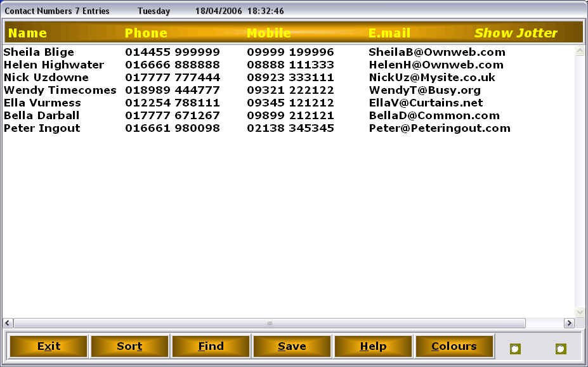Click phone number 016661 980098
Screen dimensions: 588x367
click(173, 128)
